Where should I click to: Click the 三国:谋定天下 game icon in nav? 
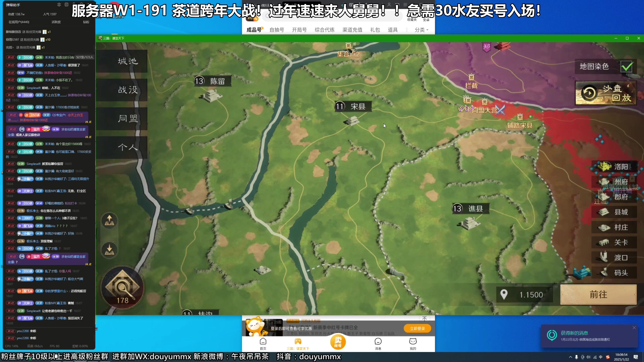pyautogui.click(x=298, y=343)
